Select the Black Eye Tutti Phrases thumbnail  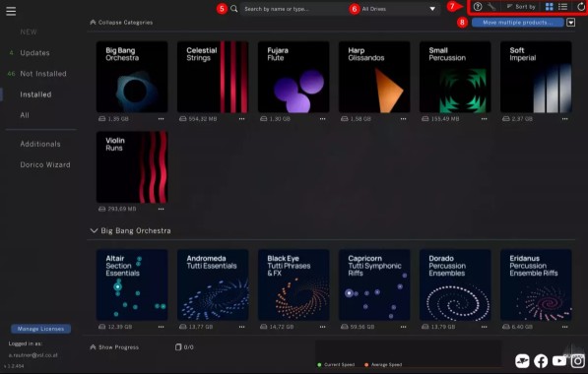[x=294, y=284]
